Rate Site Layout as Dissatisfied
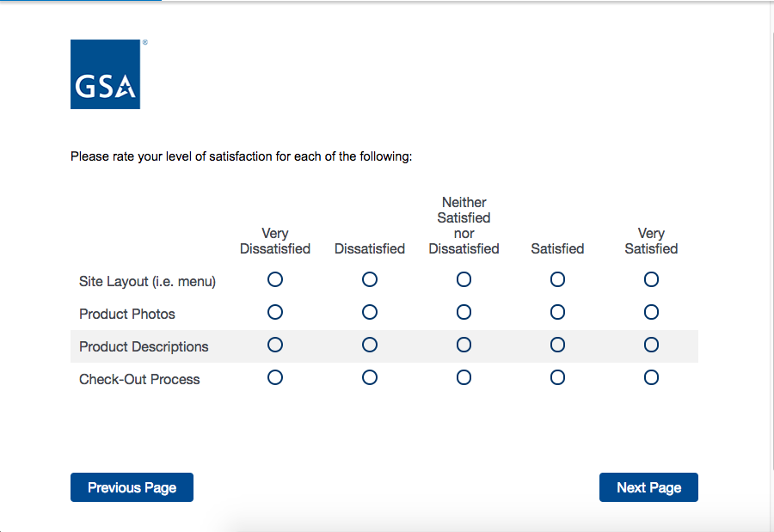774x532 pixels. click(x=370, y=279)
